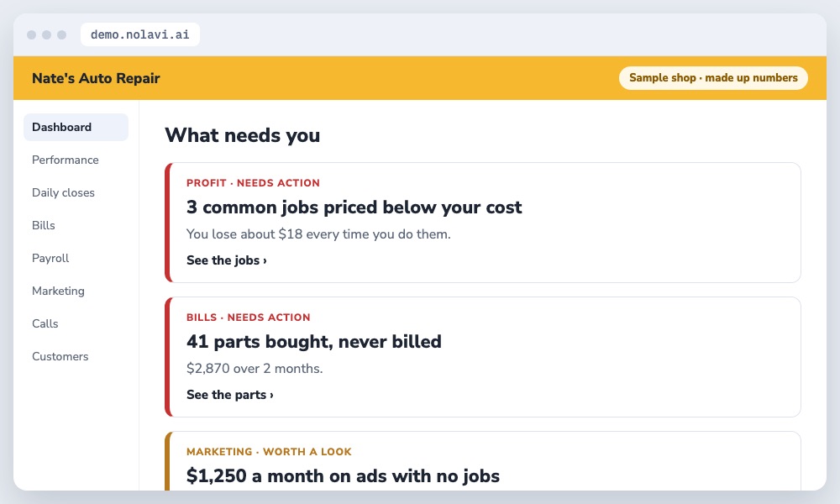Click the 'BILLS · NEEDS ACTION' label

(x=248, y=317)
